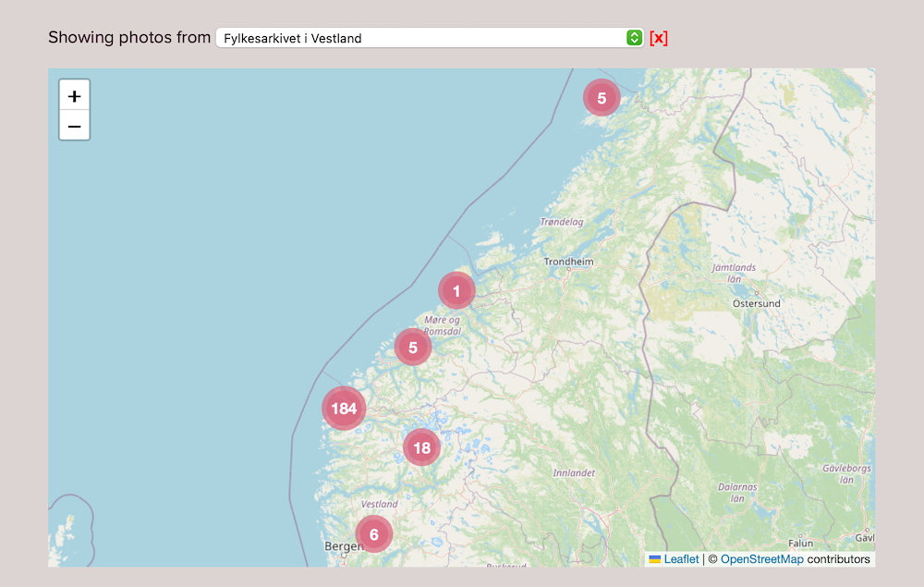This screenshot has height=587, width=924.
Task: Visit the OpenStreetMap contributors link
Action: click(761, 559)
